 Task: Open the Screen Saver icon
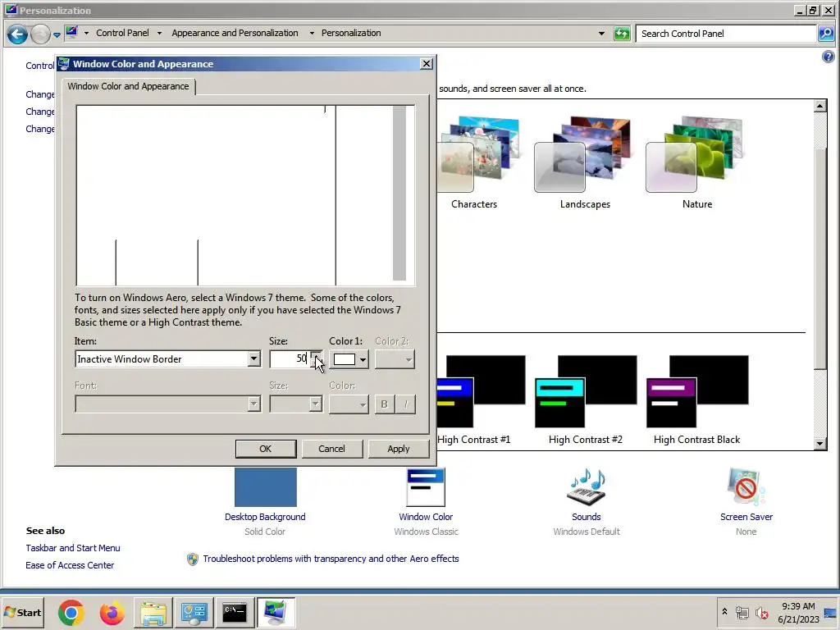tap(746, 487)
